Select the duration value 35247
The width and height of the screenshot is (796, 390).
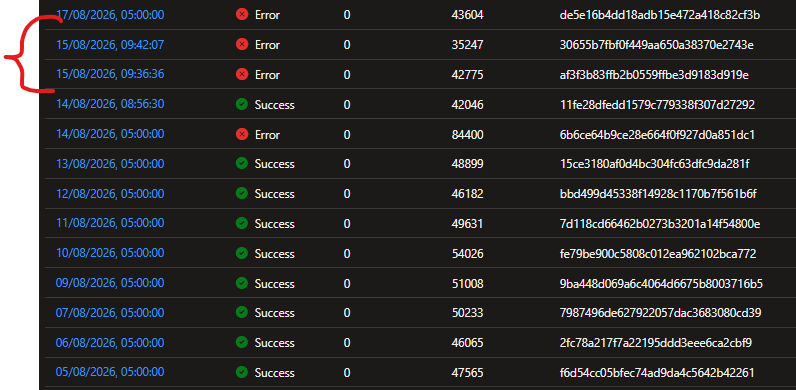468,45
